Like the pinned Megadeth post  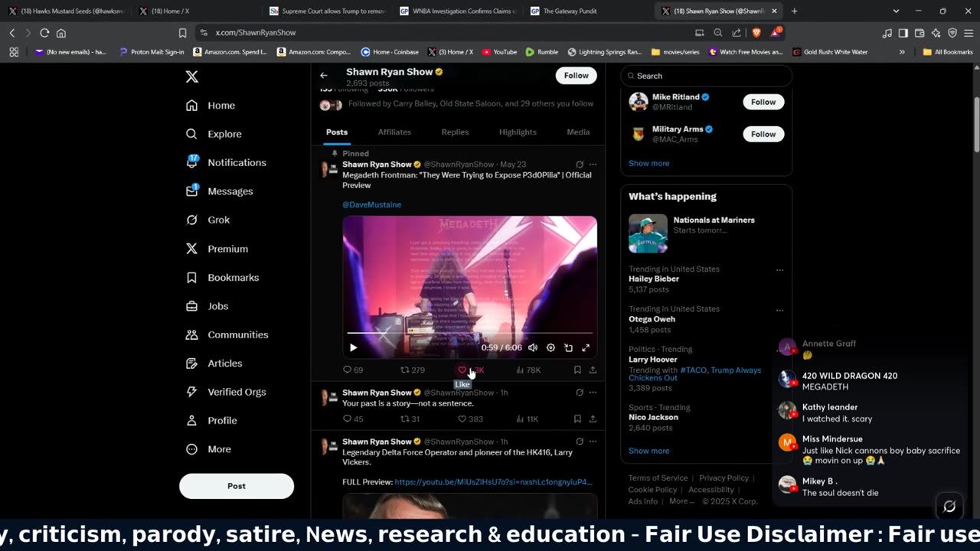pyautogui.click(x=471, y=370)
